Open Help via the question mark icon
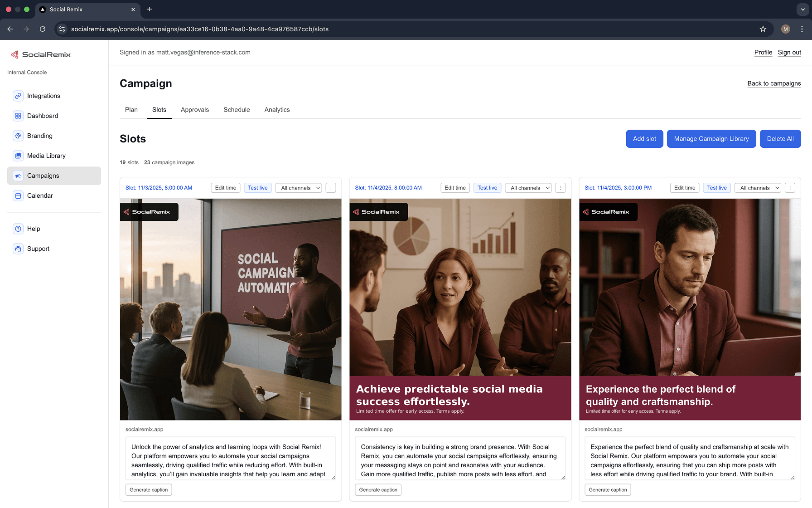The image size is (812, 508). pos(18,229)
